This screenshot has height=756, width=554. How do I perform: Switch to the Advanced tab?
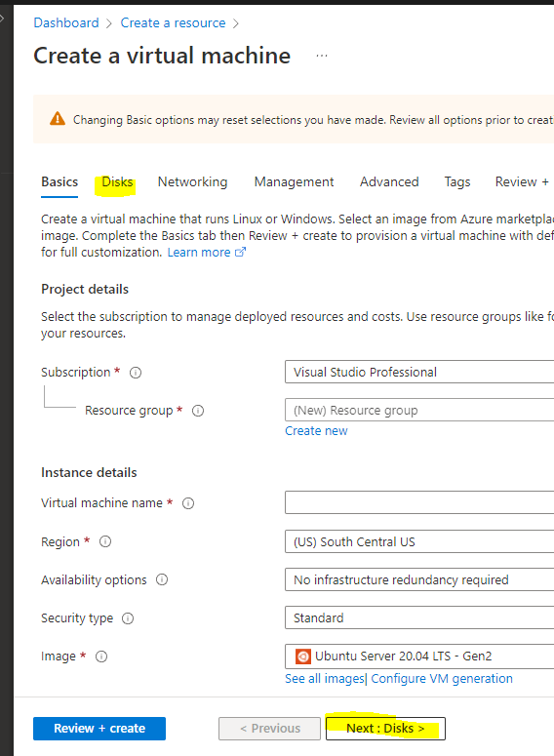click(x=389, y=181)
